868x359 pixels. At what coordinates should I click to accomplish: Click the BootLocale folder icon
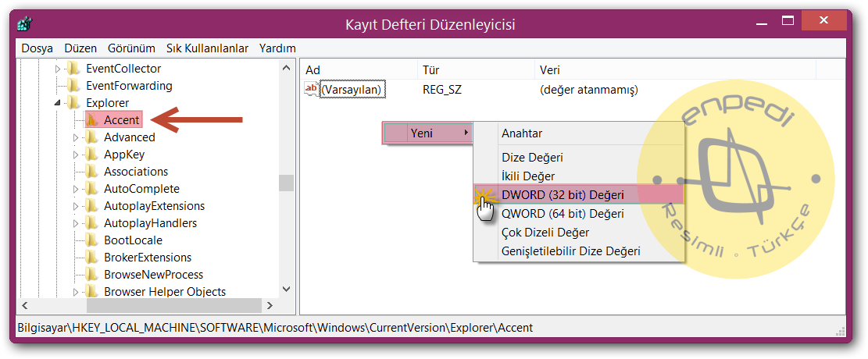click(x=91, y=240)
